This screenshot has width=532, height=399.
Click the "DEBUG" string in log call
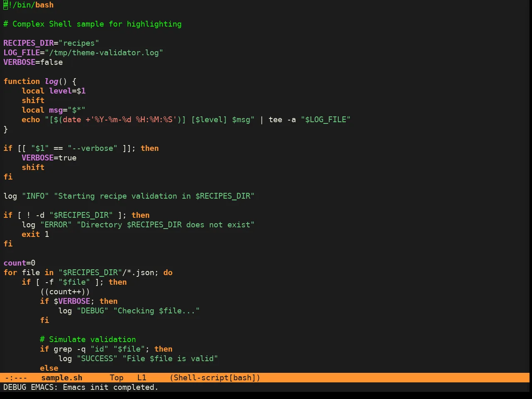tap(92, 311)
